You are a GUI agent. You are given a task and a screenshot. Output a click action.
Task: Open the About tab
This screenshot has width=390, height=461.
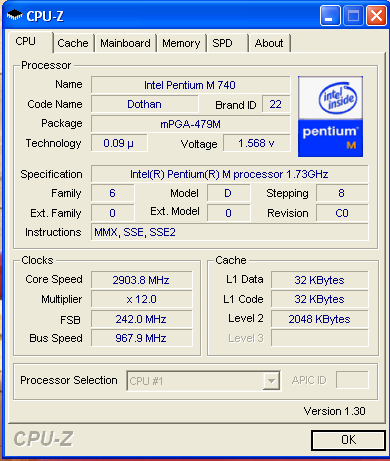coord(269,43)
